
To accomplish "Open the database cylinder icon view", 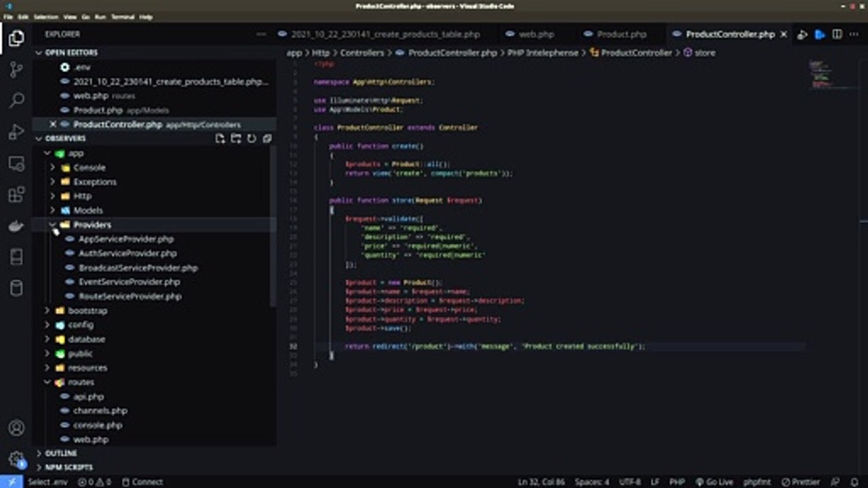I will [x=16, y=289].
